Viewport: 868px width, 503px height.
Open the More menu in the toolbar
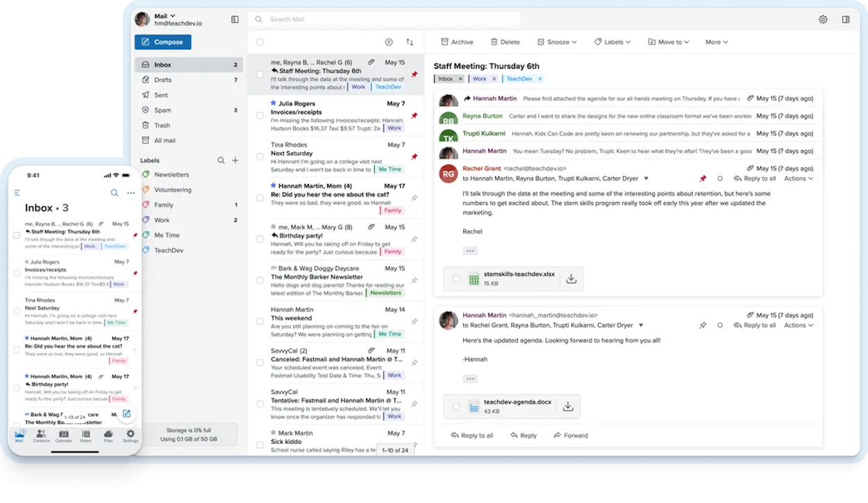(x=715, y=42)
